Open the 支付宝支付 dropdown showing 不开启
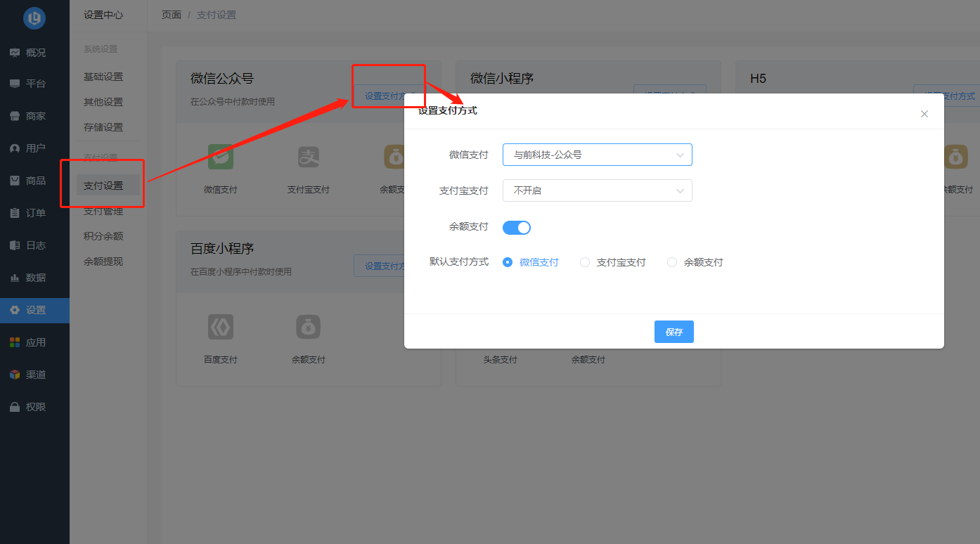This screenshot has width=980, height=544. pos(598,190)
